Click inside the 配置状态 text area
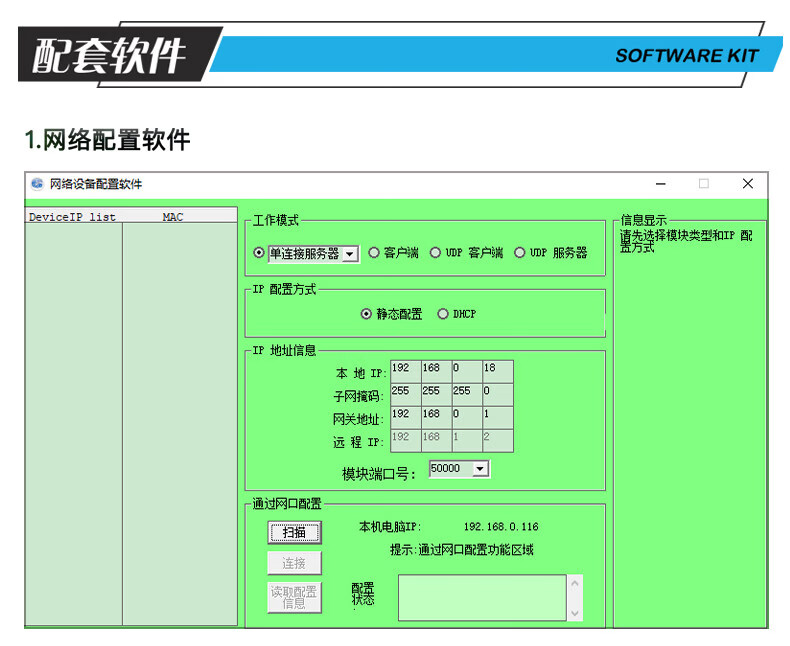 click(x=482, y=598)
